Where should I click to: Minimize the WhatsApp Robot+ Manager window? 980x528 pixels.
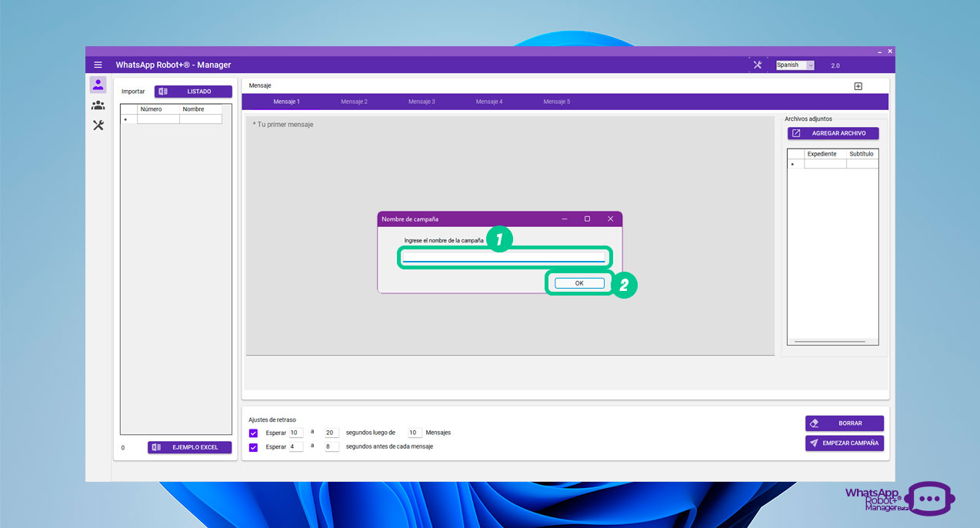coord(880,51)
